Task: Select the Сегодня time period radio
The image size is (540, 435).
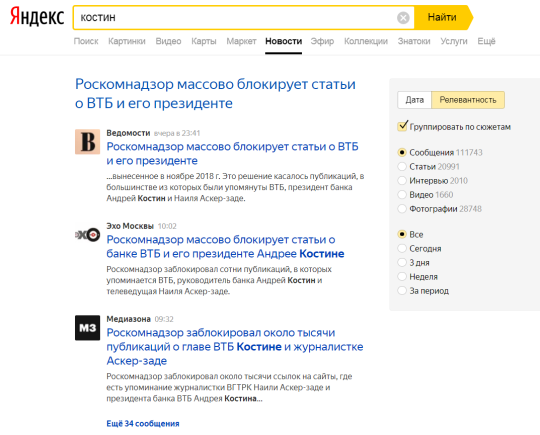Action: 402,248
